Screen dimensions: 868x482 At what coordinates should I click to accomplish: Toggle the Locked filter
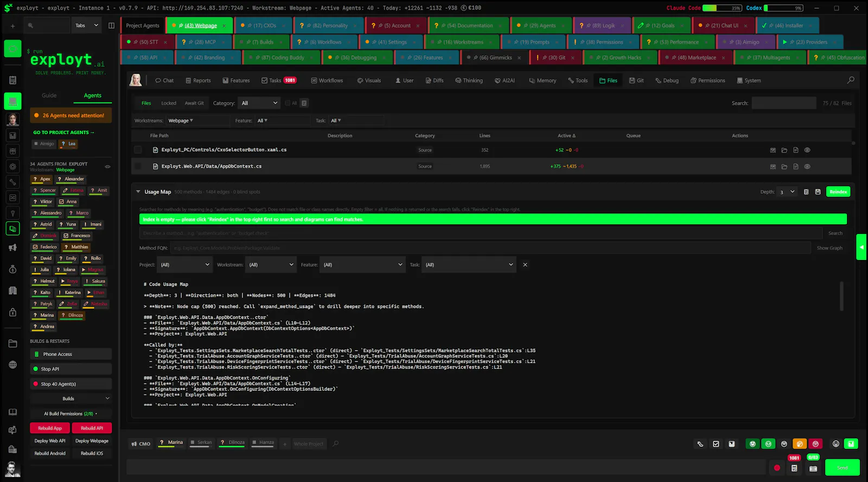[x=169, y=103]
